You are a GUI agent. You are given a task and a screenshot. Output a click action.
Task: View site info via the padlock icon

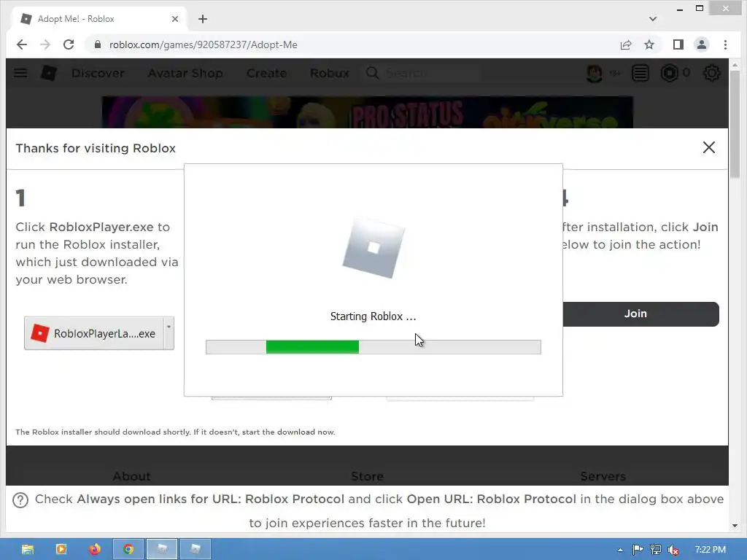tap(98, 44)
